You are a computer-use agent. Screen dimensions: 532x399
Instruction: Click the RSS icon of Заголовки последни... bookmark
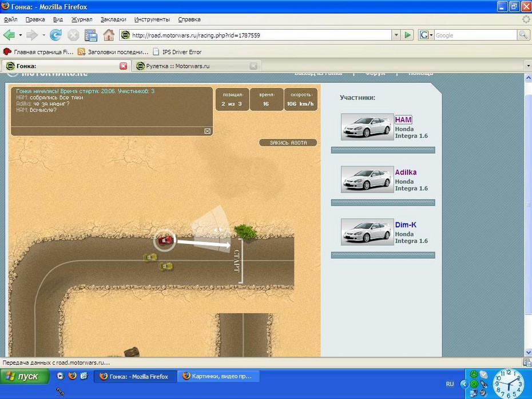[x=81, y=52]
